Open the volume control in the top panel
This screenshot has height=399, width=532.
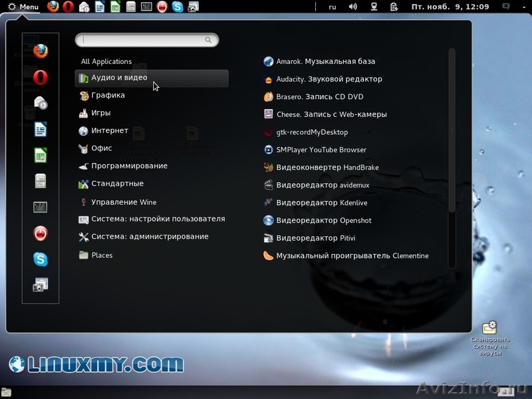point(353,7)
